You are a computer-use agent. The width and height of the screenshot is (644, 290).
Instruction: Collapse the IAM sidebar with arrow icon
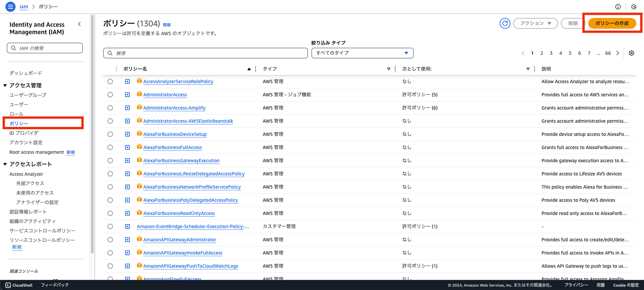pyautogui.click(x=79, y=24)
